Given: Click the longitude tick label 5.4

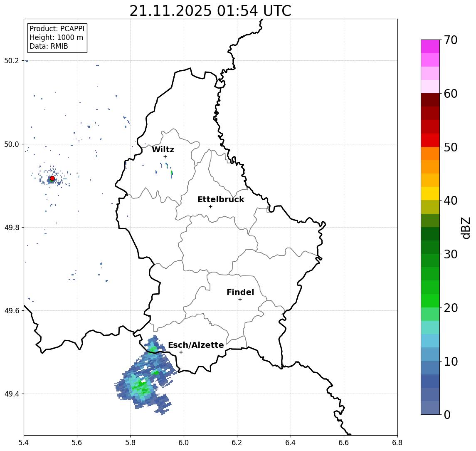Looking at the screenshot, I should [24, 443].
